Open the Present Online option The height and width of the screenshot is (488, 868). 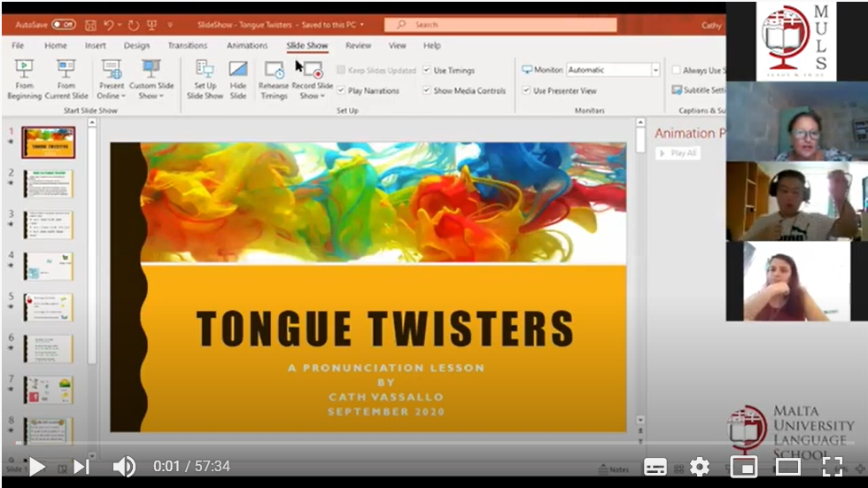click(x=112, y=80)
